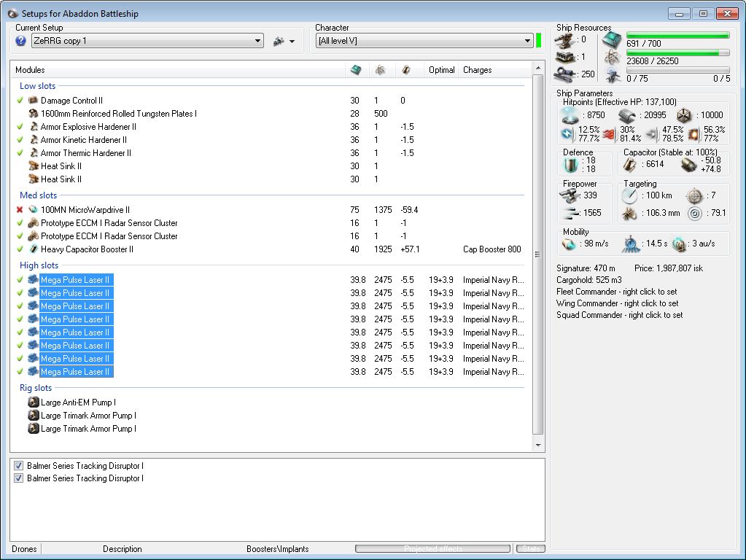This screenshot has height=560, width=746.
Task: Toggle the second Balmer Series Tracking Disruptor I checkbox
Action: click(18, 478)
